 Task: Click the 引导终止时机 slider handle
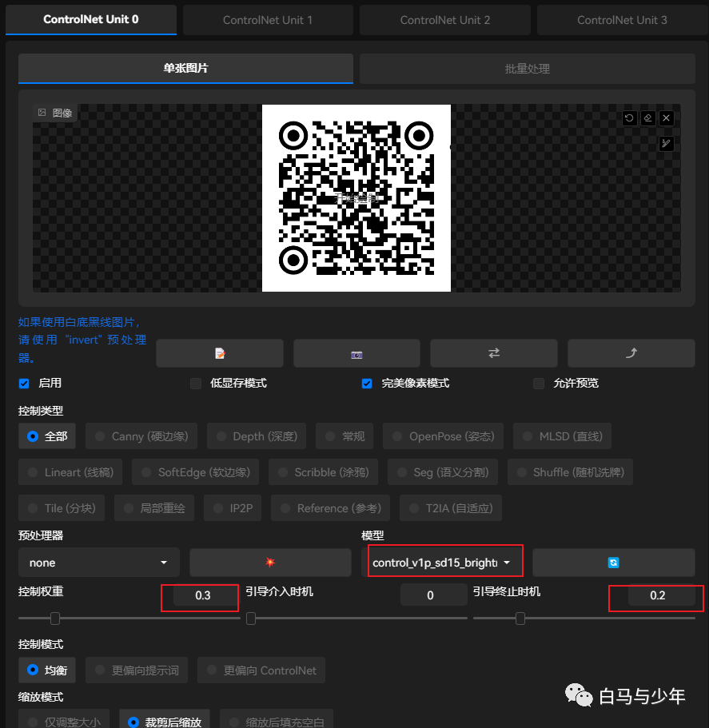520,619
